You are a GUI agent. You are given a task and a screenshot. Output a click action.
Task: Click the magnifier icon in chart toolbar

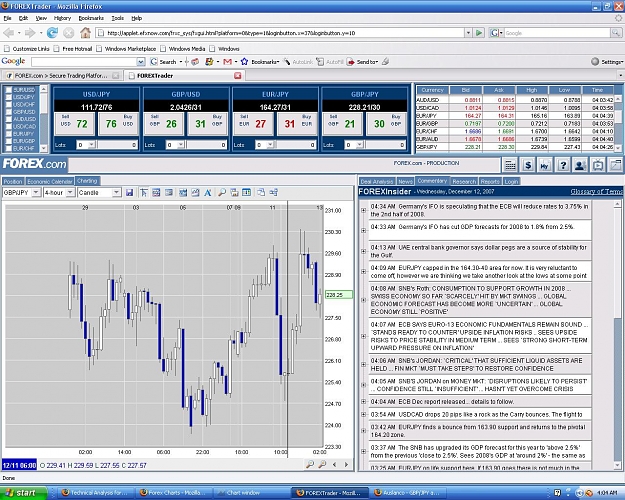point(222,193)
